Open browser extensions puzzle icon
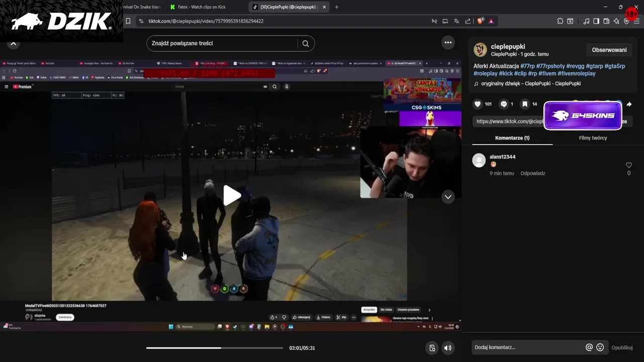This screenshot has height=362, width=644. (x=560, y=21)
